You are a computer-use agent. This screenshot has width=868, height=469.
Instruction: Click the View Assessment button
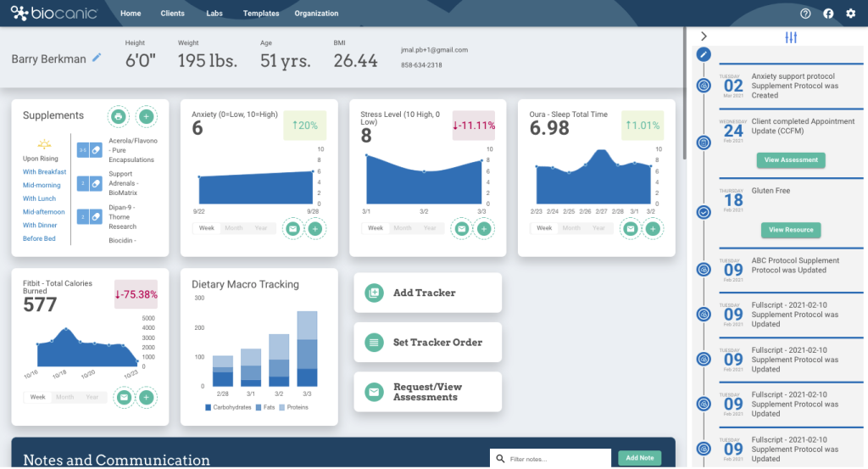tap(790, 159)
